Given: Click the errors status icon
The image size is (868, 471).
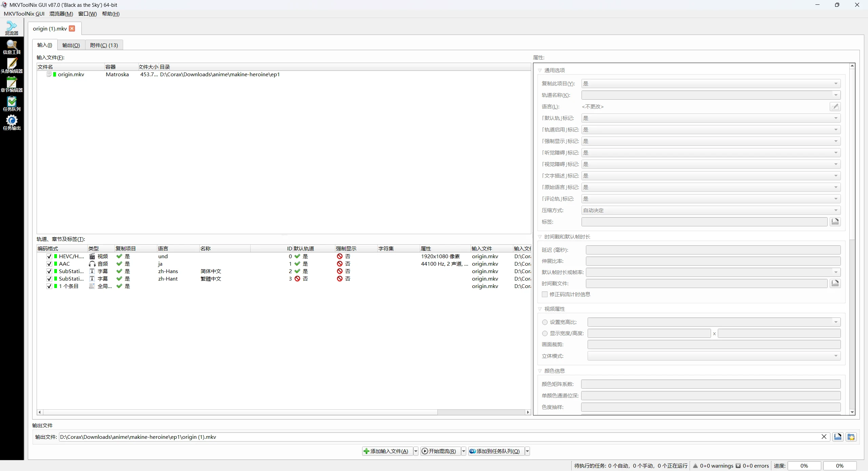Looking at the screenshot, I should [738, 466].
